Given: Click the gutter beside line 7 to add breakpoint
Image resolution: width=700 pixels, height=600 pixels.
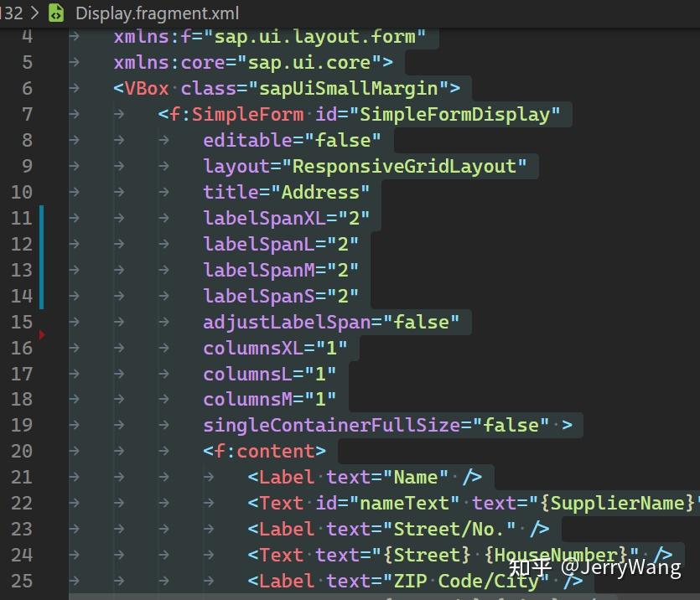Looking at the screenshot, I should click(10, 114).
